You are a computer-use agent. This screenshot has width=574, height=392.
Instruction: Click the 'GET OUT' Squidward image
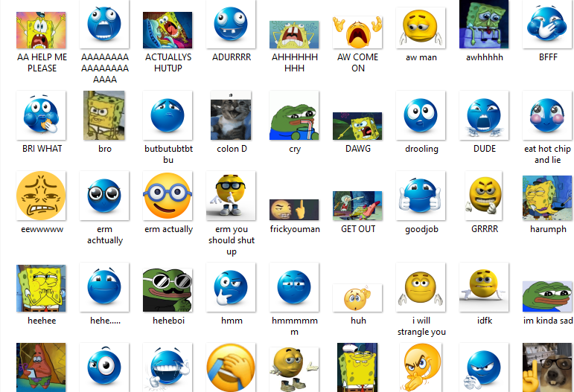pyautogui.click(x=357, y=206)
